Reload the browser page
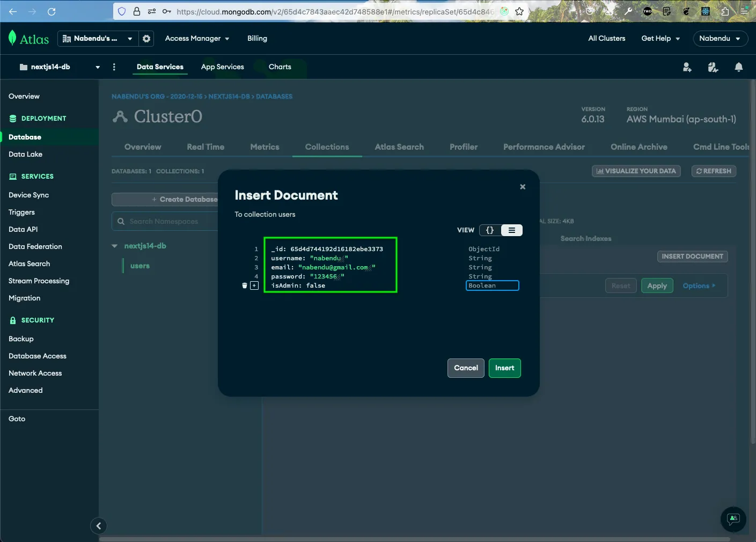 point(52,11)
